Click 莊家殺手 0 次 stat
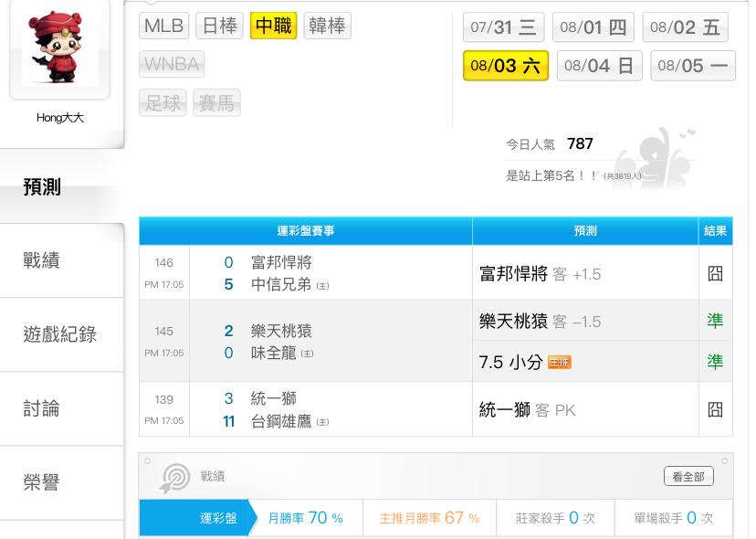The width and height of the screenshot is (756, 539). 555,518
